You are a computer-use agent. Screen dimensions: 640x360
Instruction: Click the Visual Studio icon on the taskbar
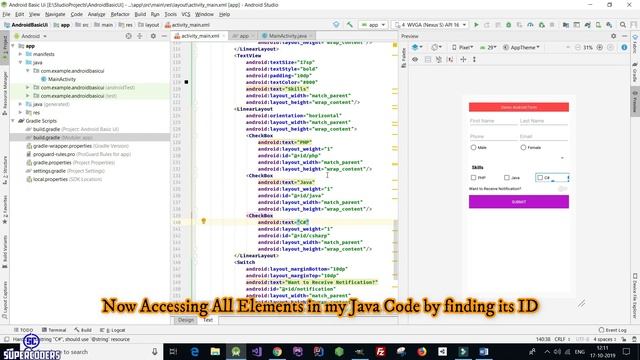pyautogui.click(x=256, y=351)
